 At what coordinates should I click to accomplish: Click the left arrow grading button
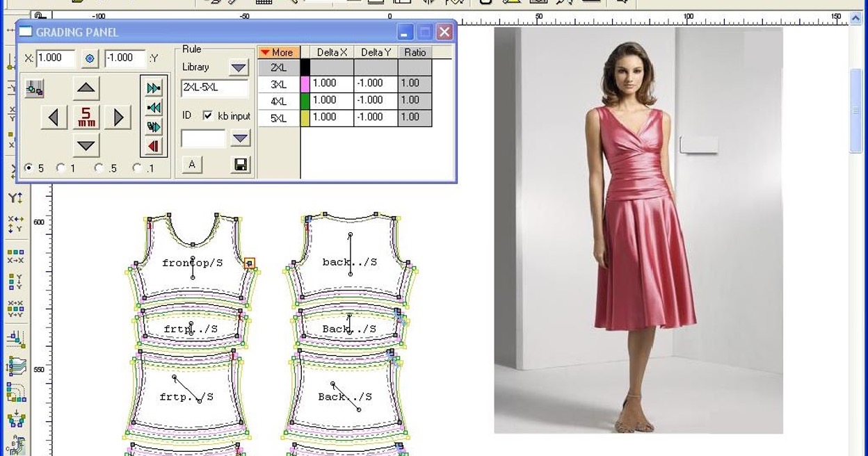tap(54, 117)
